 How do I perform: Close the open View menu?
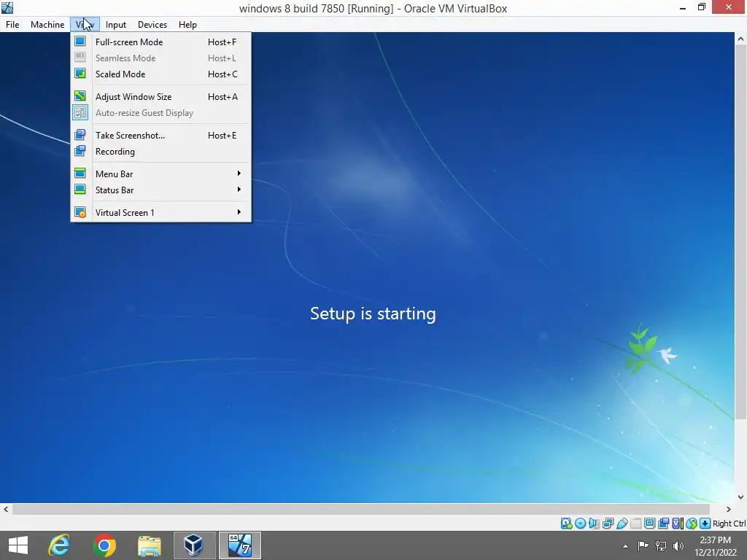(85, 24)
